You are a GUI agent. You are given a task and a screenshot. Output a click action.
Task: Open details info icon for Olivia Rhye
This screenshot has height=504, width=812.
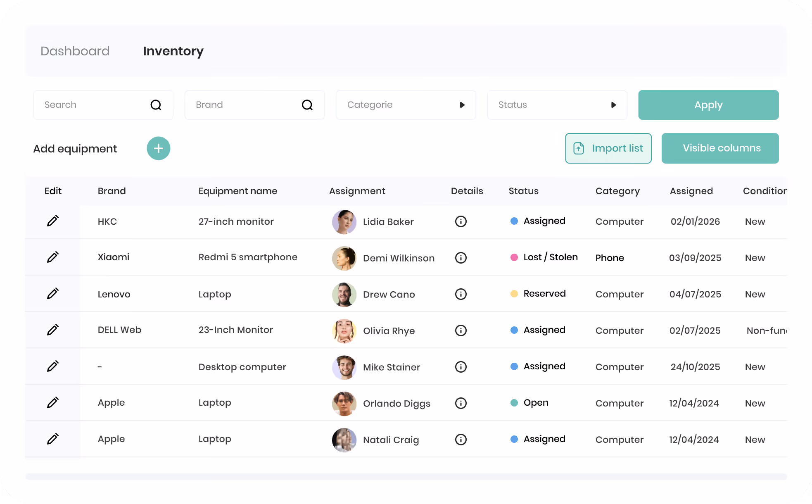[x=461, y=330]
